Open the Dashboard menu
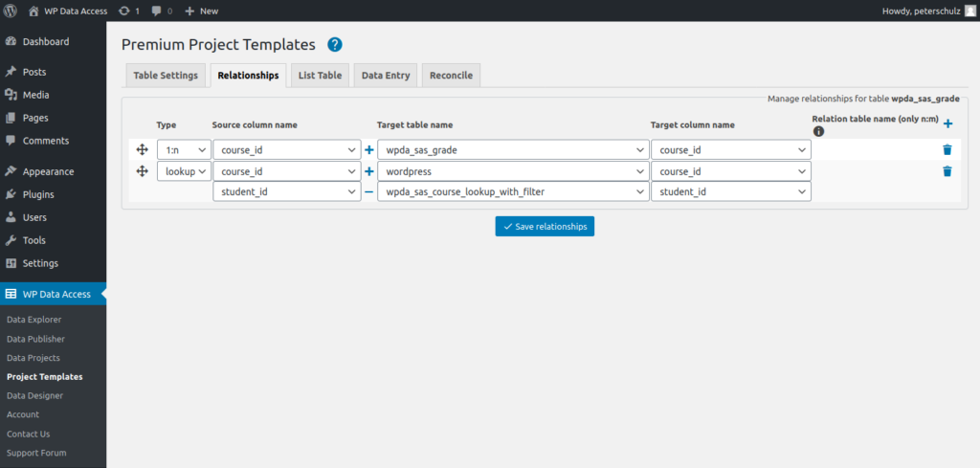The height and width of the screenshot is (468, 980). pyautogui.click(x=54, y=42)
